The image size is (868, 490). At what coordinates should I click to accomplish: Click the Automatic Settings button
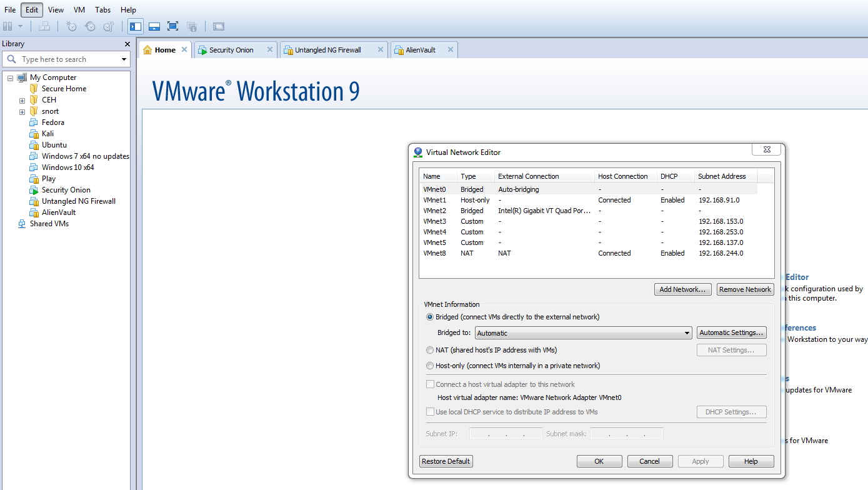731,333
